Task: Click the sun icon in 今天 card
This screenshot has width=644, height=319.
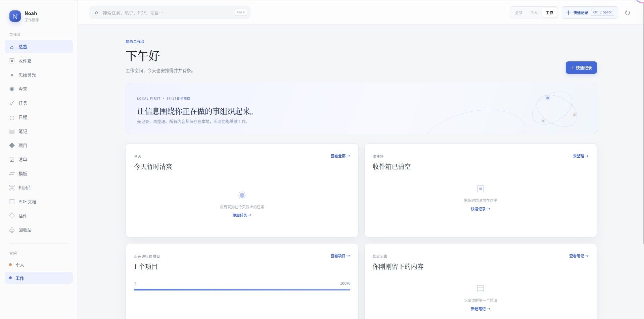Action: click(242, 195)
